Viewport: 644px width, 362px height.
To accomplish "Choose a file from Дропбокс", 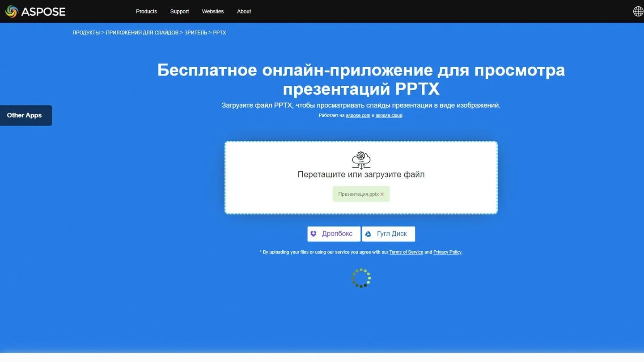I will [x=334, y=234].
